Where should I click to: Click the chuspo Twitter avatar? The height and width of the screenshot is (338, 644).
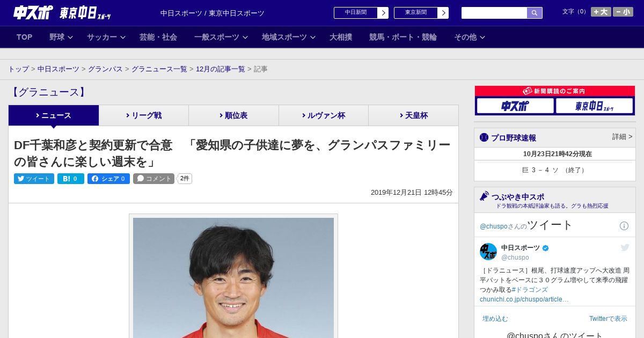(488, 252)
